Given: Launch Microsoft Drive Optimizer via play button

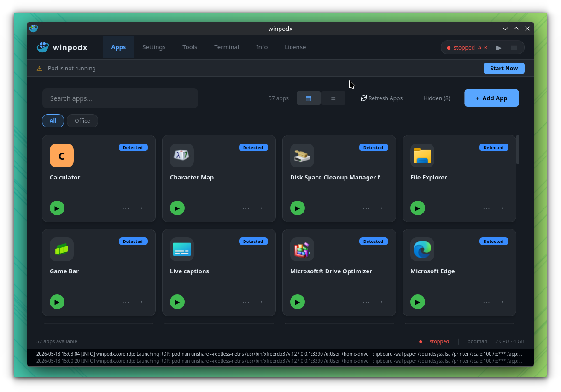Looking at the screenshot, I should coord(298,302).
